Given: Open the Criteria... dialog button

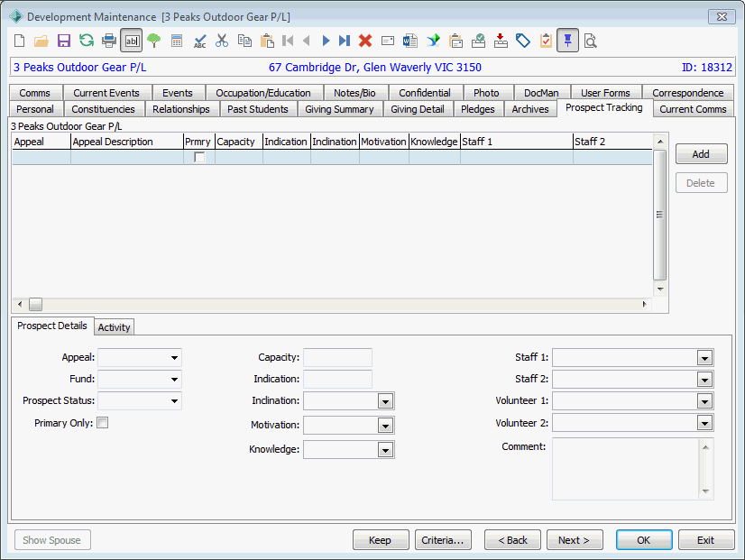Looking at the screenshot, I should click(442, 540).
